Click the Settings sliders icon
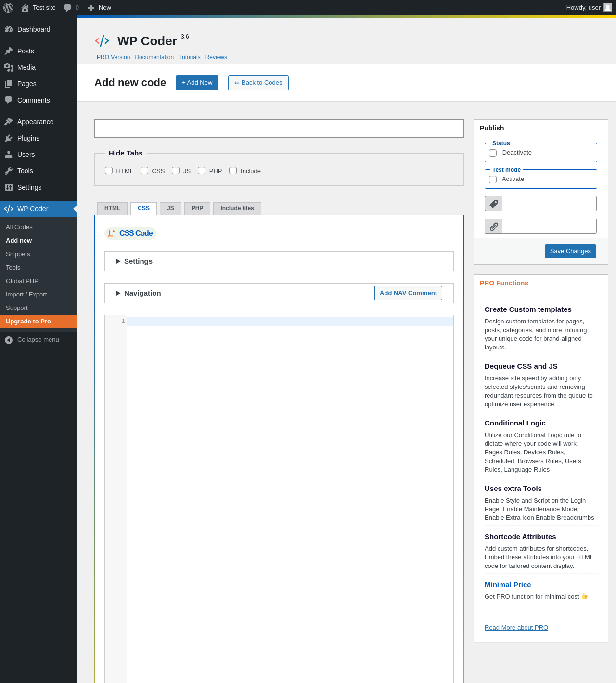This screenshot has height=683, width=616. coord(9,187)
